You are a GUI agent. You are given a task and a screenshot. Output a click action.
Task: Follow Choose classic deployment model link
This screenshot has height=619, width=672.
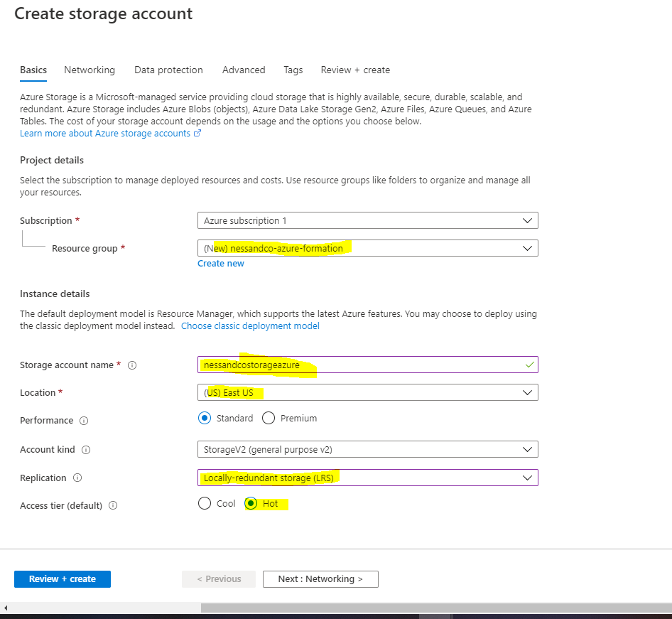pyautogui.click(x=250, y=325)
